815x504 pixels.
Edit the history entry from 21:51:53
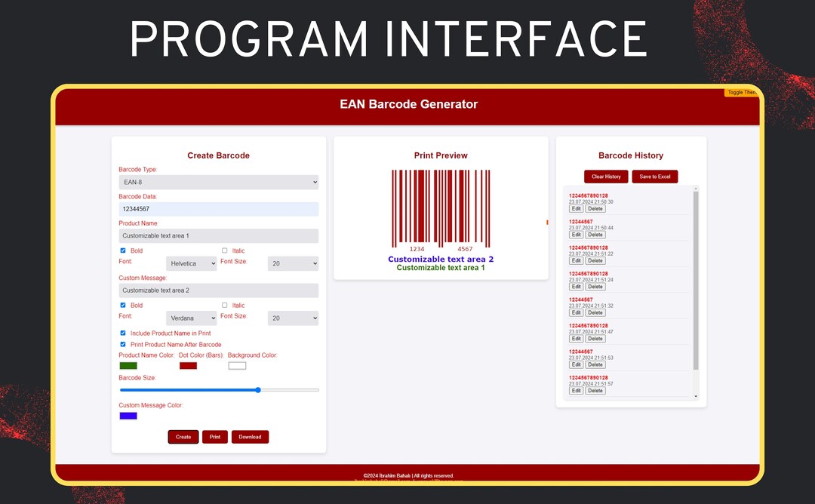tap(576, 364)
